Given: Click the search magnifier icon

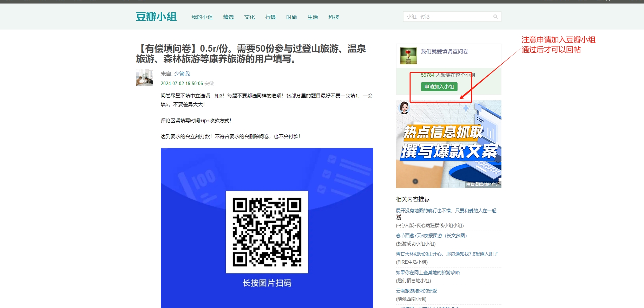Looking at the screenshot, I should (x=495, y=17).
